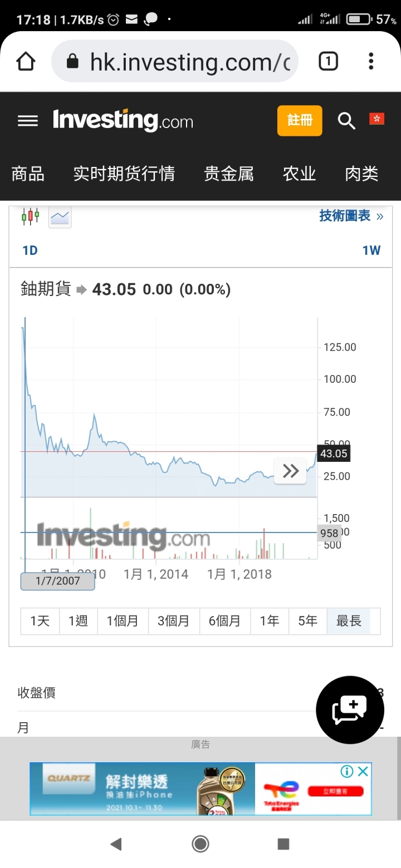Expand chart with double-arrow button
Viewport: 401px width, 868px height.
290,471
